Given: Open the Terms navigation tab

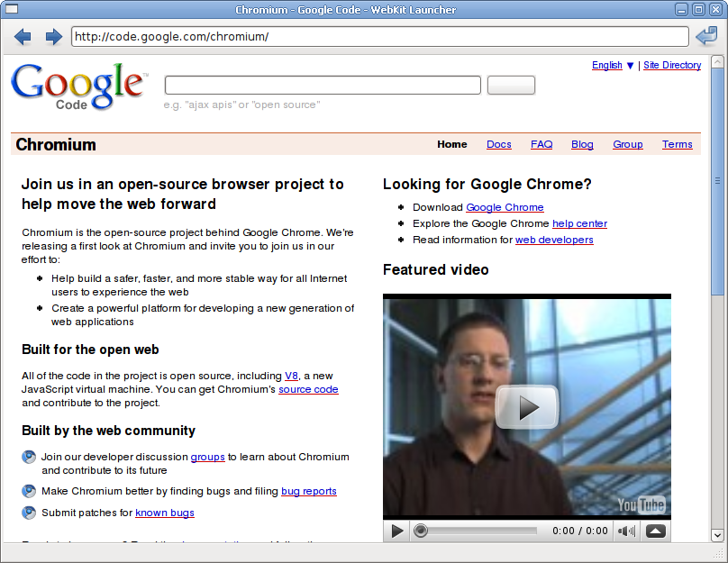Looking at the screenshot, I should (677, 144).
